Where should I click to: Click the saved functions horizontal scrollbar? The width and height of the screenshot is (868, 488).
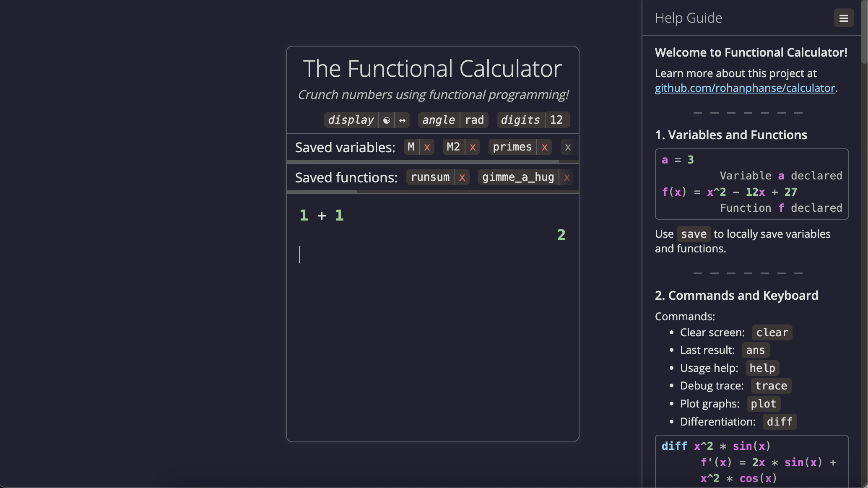[322, 192]
